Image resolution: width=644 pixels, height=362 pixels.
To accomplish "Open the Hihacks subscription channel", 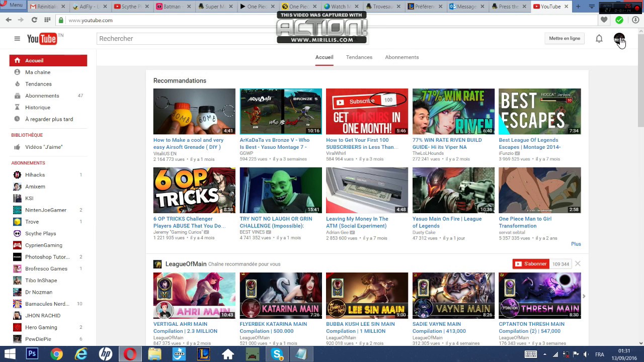I will (35, 174).
